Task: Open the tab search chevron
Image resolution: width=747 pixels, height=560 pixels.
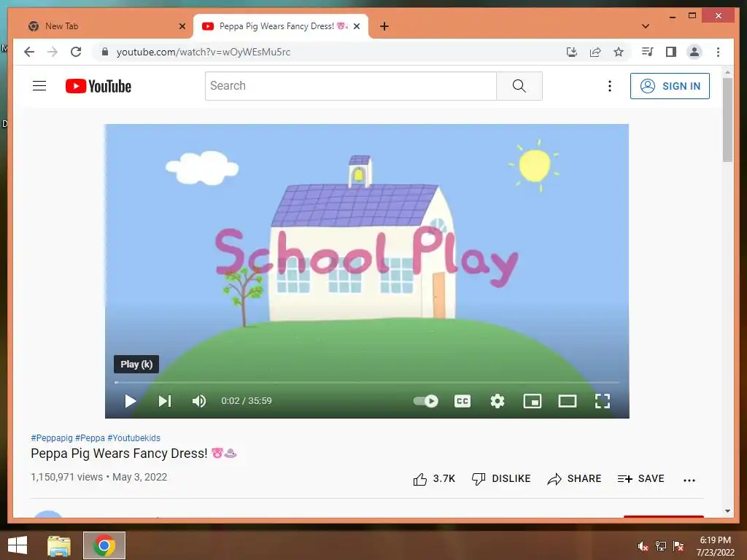Action: [x=646, y=26]
